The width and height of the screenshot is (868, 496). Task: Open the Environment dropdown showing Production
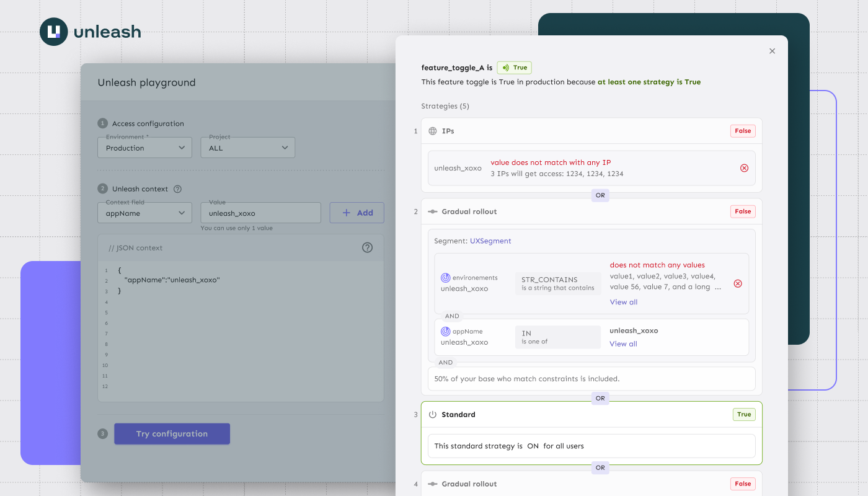click(144, 148)
